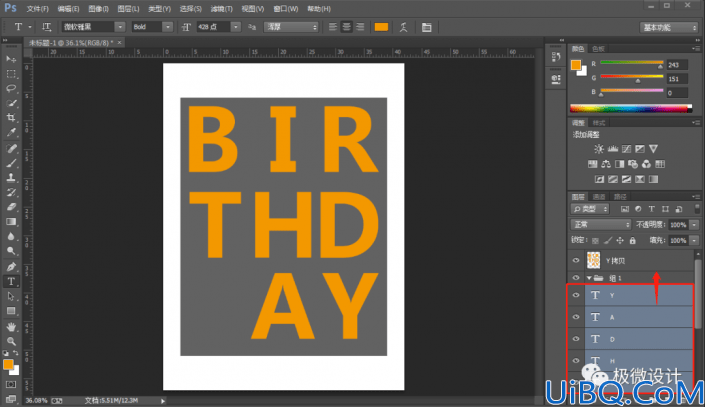Image resolution: width=705 pixels, height=407 pixels.
Task: Open the 填充 fill slider arrow
Action: [694, 241]
